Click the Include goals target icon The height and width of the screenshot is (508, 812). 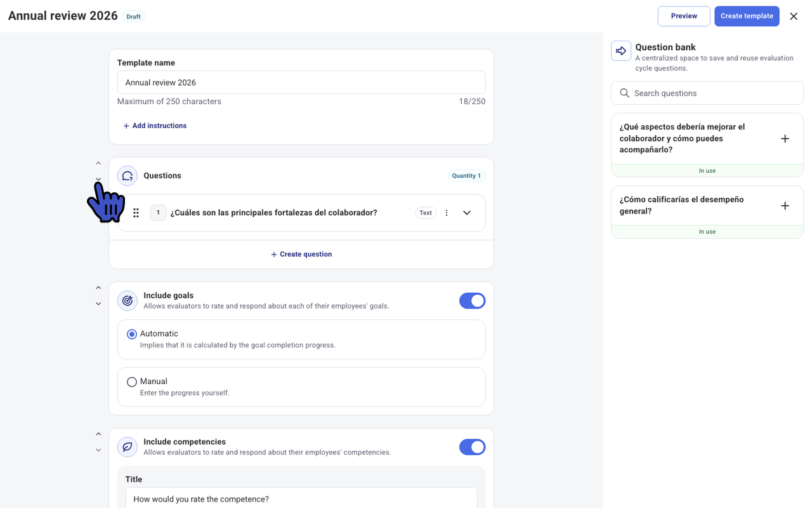coord(128,301)
